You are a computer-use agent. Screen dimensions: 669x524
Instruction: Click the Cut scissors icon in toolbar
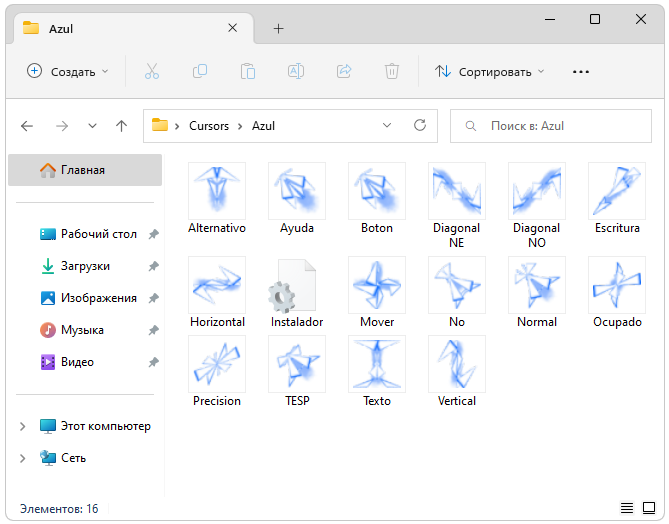pos(152,71)
